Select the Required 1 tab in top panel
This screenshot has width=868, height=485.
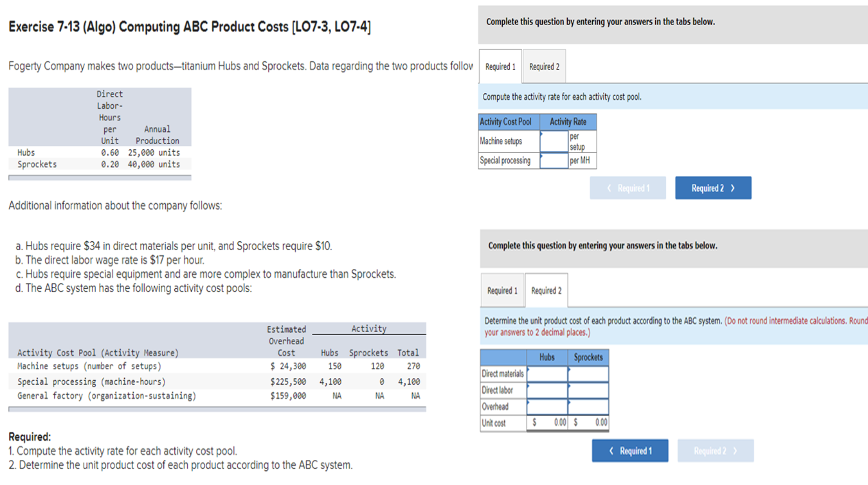tap(500, 66)
